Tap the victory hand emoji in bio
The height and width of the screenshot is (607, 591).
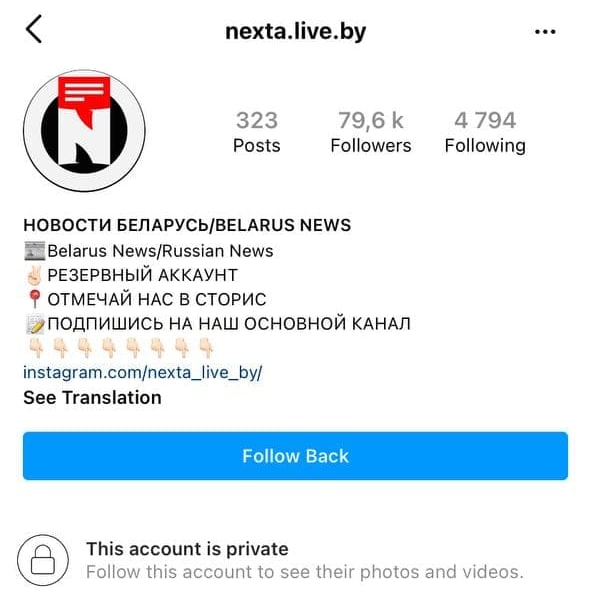click(34, 275)
